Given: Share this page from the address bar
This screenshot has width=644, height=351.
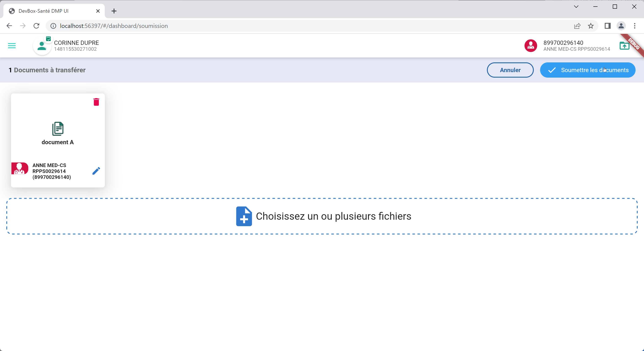Looking at the screenshot, I should tap(577, 26).
